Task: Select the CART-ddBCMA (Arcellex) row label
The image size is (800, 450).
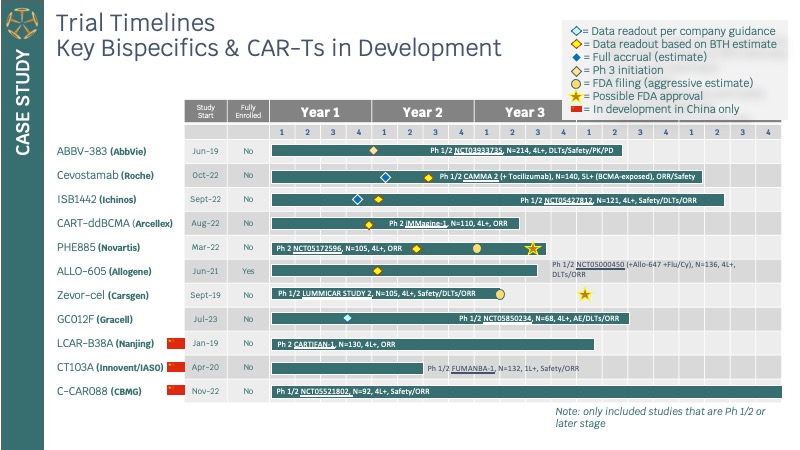Action: pyautogui.click(x=115, y=223)
